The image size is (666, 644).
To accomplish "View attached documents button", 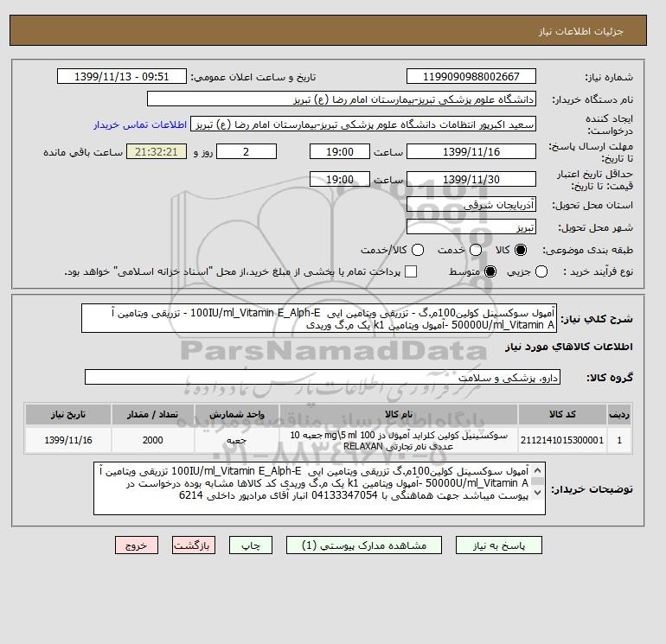I will click(364, 545).
